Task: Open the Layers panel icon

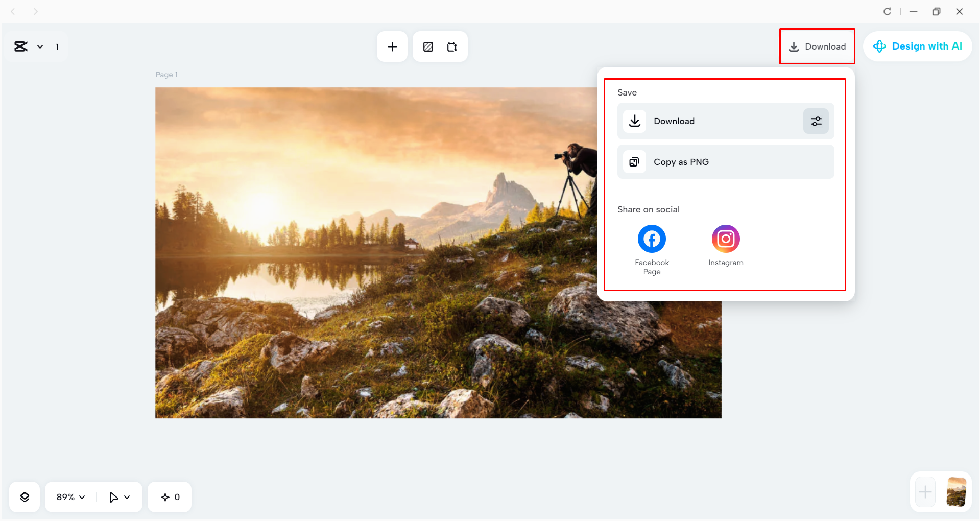Action: point(24,496)
